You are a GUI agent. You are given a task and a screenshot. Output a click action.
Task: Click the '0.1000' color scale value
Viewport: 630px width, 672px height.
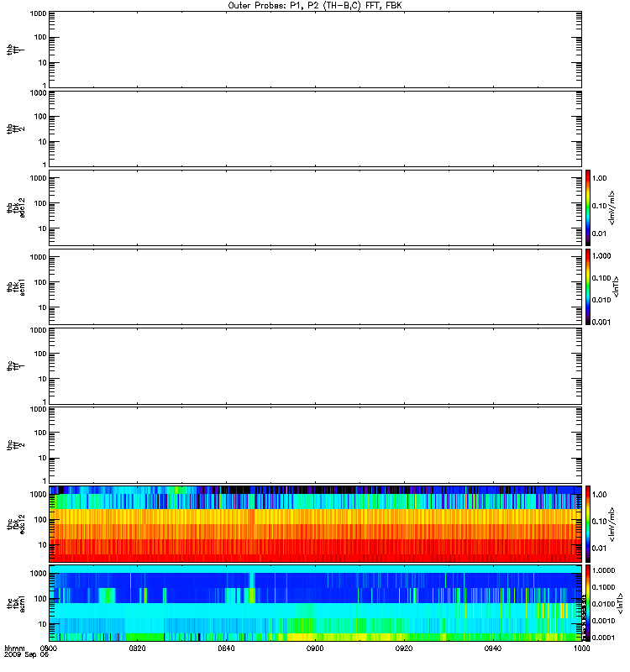[x=603, y=587]
